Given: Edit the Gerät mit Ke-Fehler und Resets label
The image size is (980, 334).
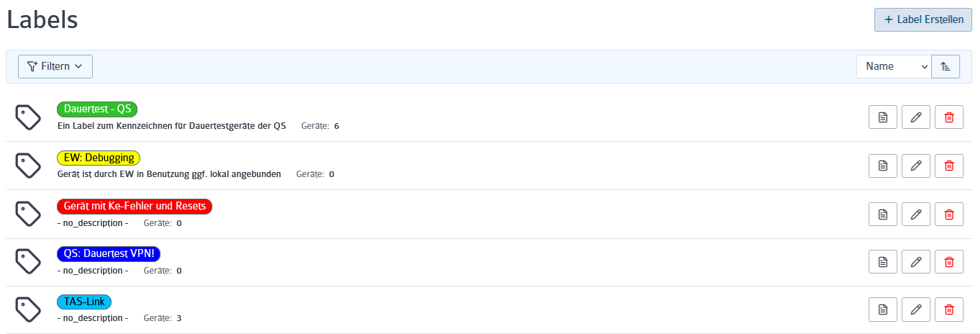Looking at the screenshot, I should coord(916,214).
